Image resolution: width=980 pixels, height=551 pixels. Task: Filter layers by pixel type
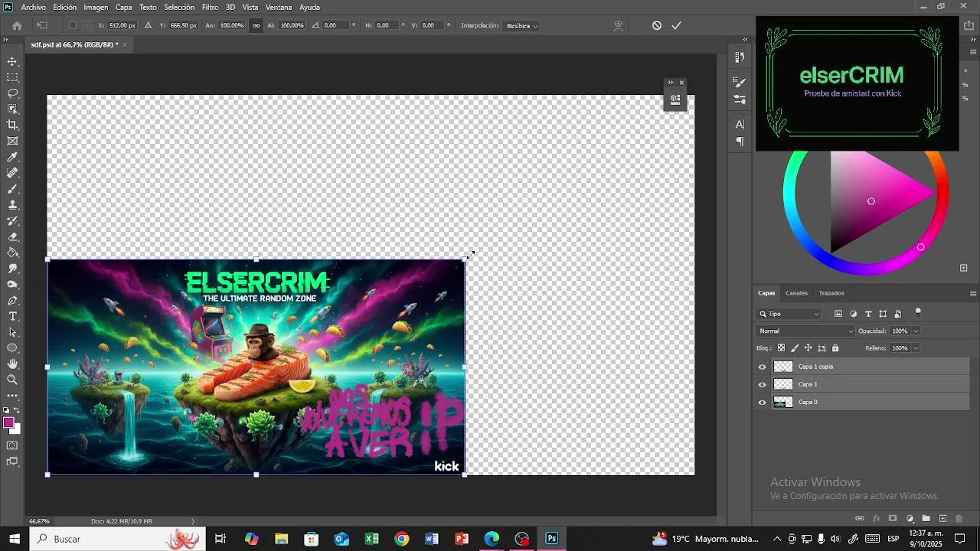coord(838,314)
